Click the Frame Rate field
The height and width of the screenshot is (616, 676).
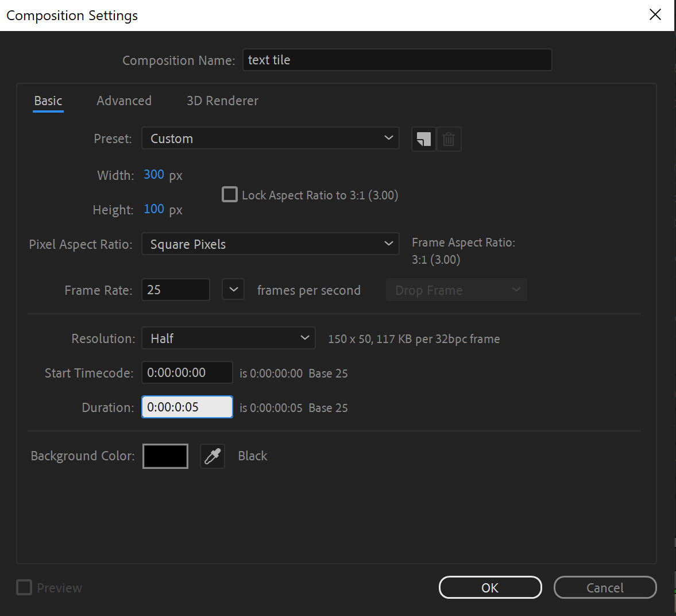pyautogui.click(x=176, y=290)
